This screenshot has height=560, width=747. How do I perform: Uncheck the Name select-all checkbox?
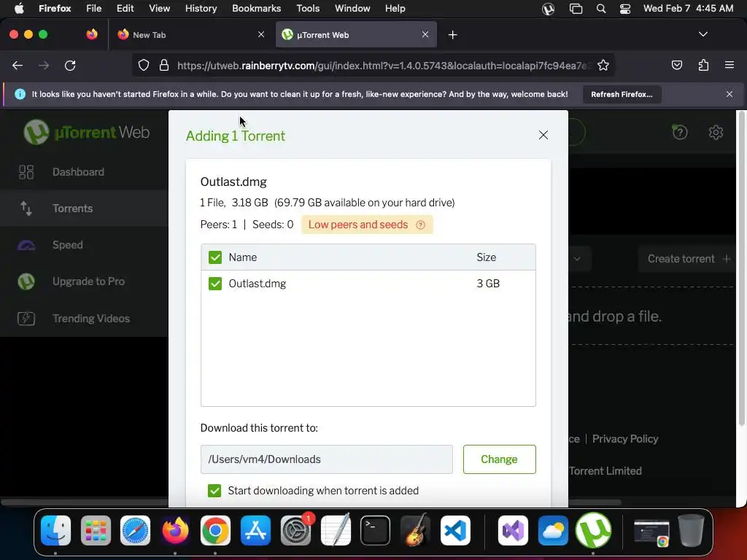pos(215,257)
